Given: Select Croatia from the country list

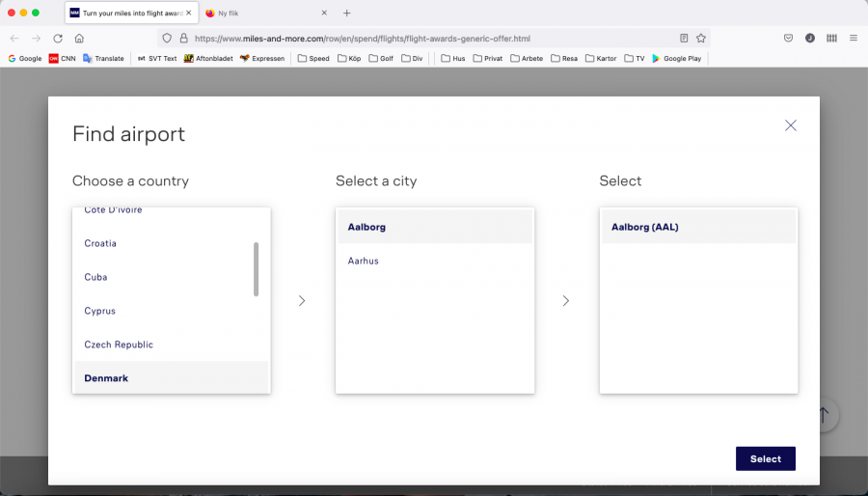Looking at the screenshot, I should pyautogui.click(x=100, y=243).
